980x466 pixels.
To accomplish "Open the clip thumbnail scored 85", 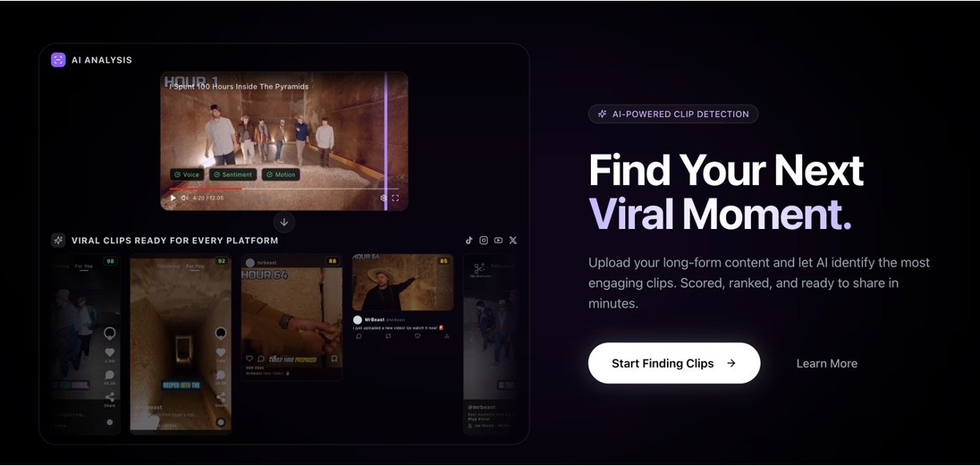I will pyautogui.click(x=402, y=283).
